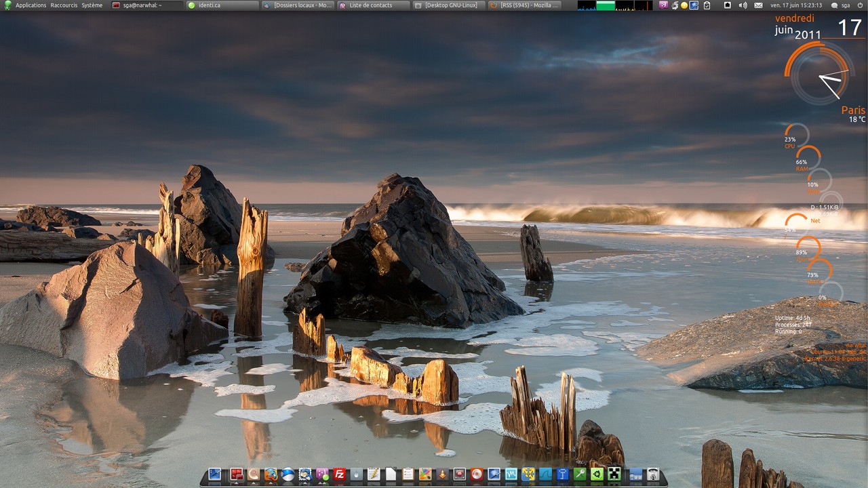Open Pidgin messenger from the dock
868x488 pixels.
(x=323, y=474)
